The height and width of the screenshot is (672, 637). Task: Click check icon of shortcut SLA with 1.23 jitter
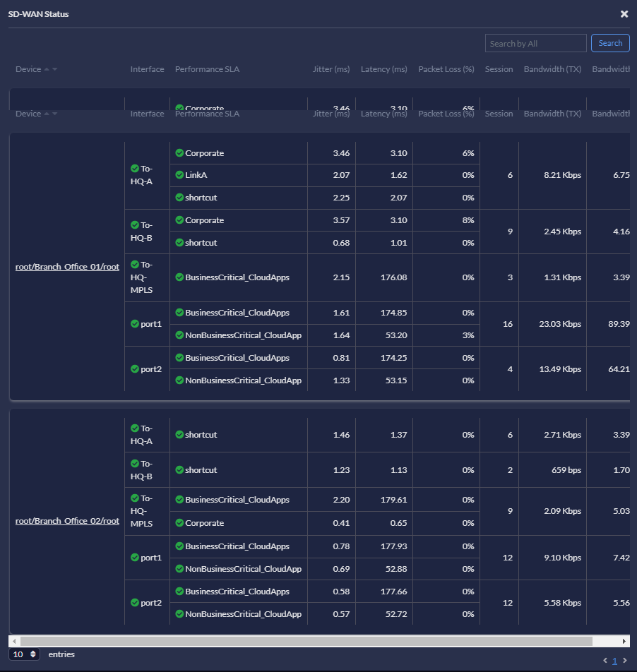[179, 469]
